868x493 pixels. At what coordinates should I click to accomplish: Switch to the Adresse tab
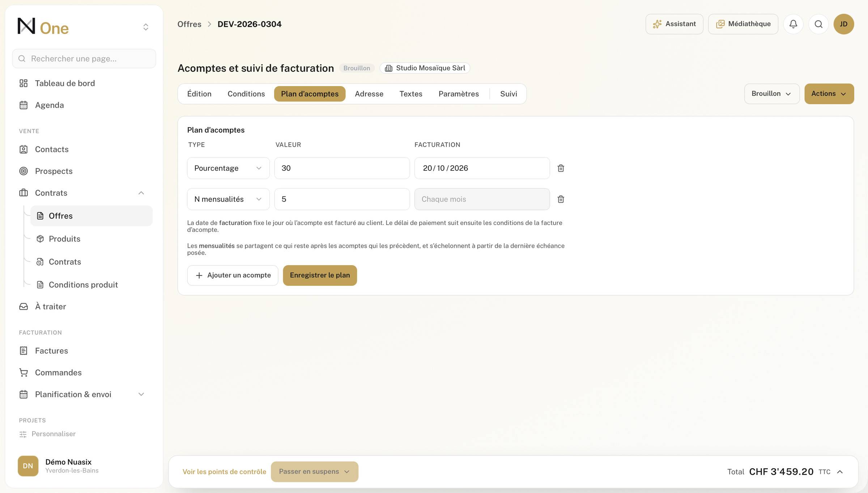369,94
